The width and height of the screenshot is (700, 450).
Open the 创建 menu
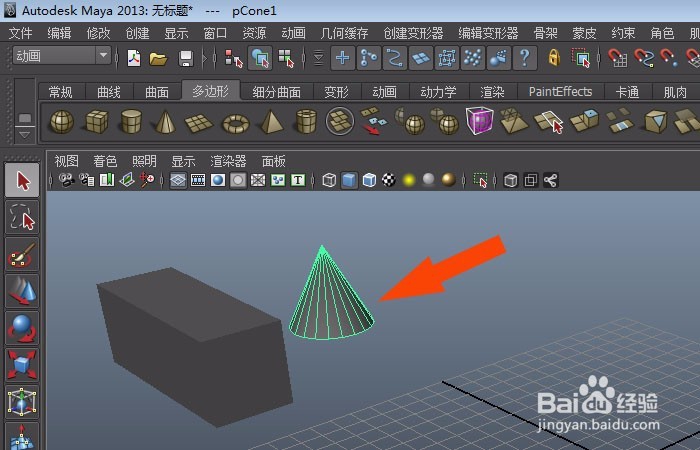[x=137, y=33]
